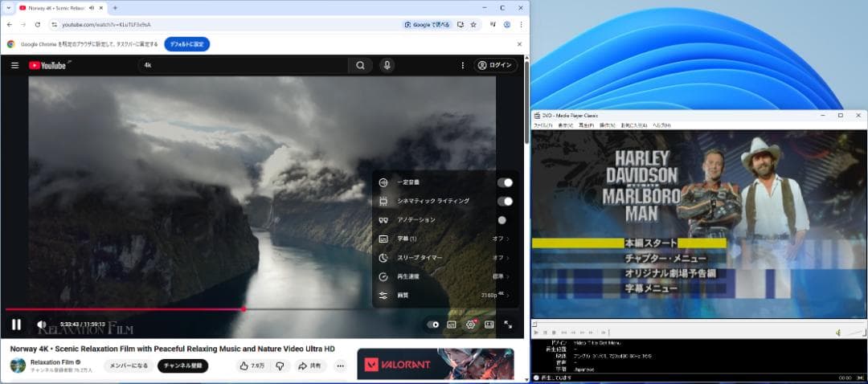Open Chrome profile avatar
The image size is (868, 384).
(x=506, y=24)
